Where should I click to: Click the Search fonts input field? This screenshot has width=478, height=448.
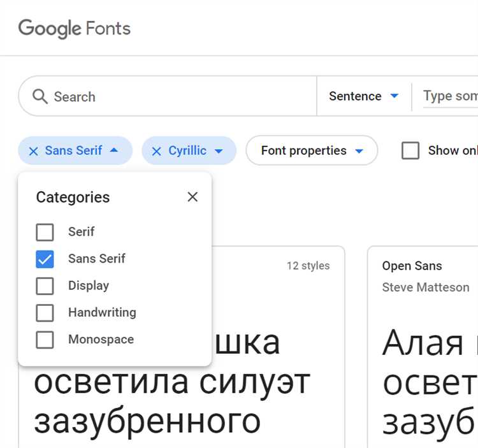pos(178,97)
